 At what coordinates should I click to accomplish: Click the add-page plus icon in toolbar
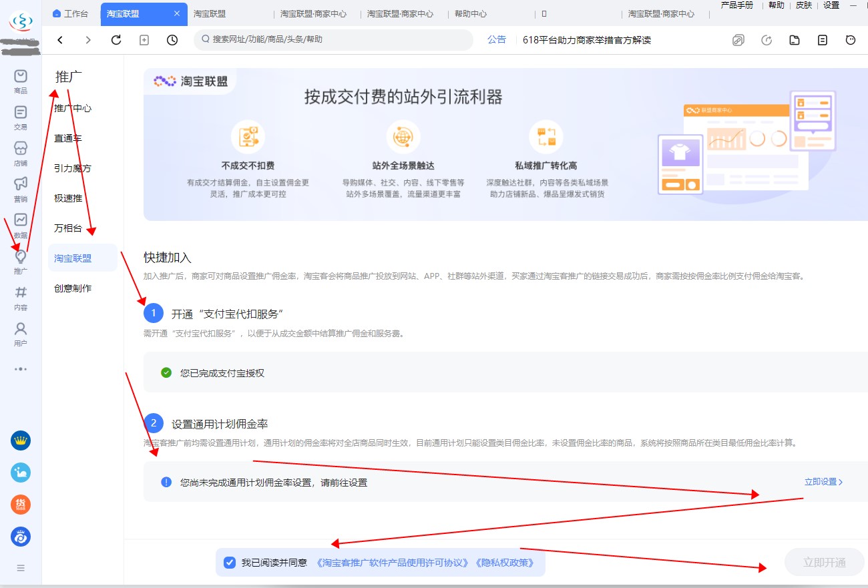point(144,40)
